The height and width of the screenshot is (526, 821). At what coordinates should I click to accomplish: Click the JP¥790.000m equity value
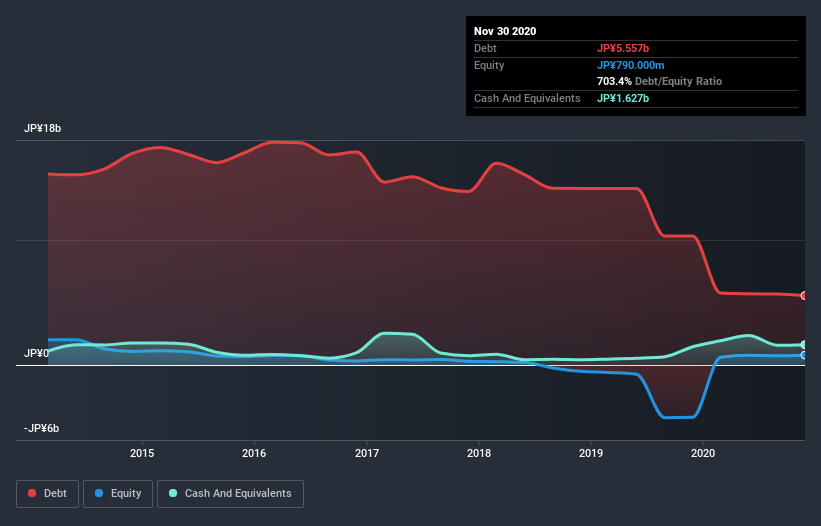630,65
